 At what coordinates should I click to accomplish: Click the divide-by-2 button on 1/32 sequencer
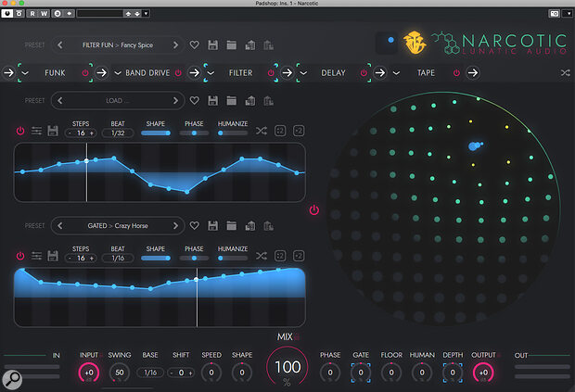[x=280, y=131]
